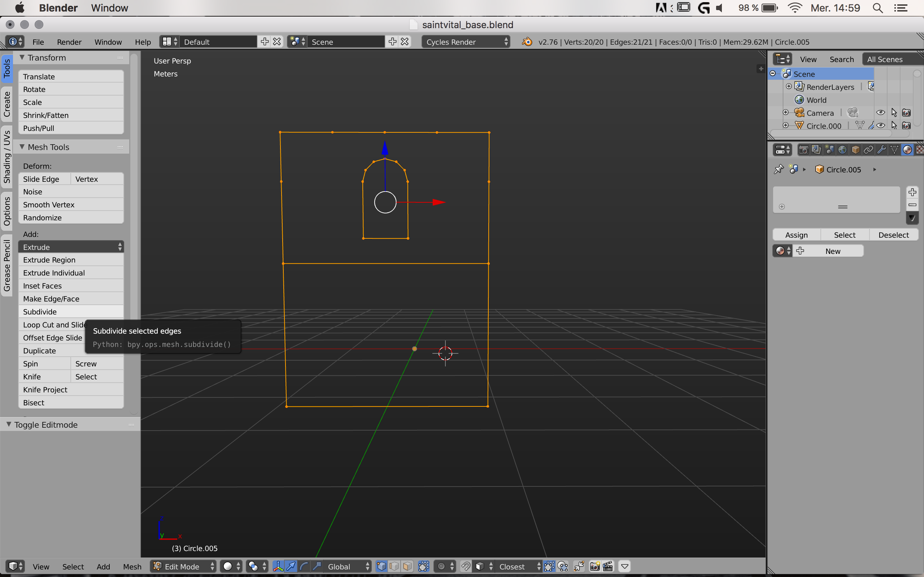Image resolution: width=924 pixels, height=577 pixels.
Task: Click the snap magnet icon
Action: (x=466, y=566)
